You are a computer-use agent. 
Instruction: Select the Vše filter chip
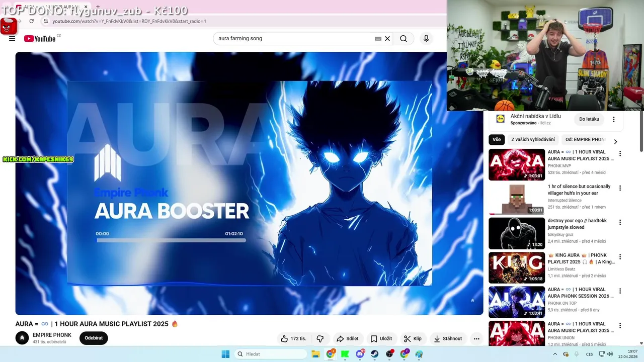(x=497, y=140)
